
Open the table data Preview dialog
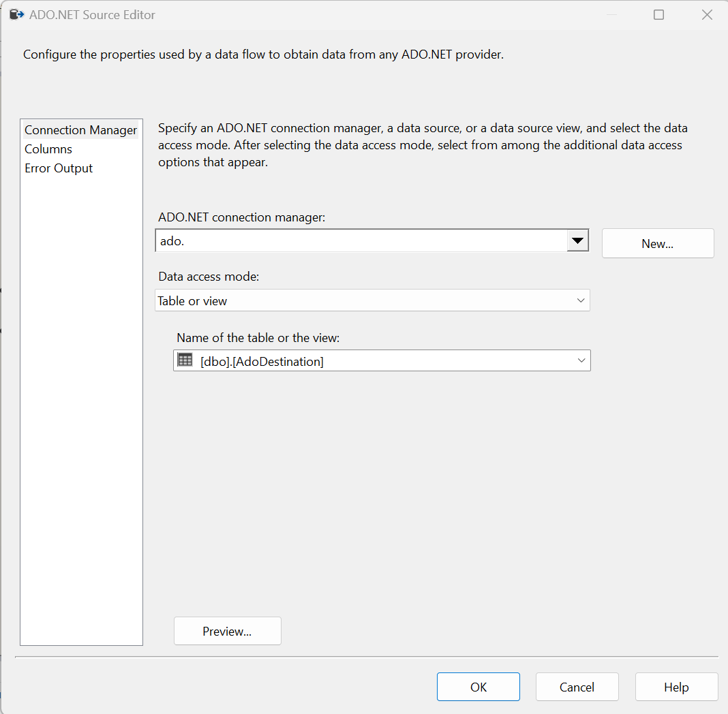(x=227, y=630)
